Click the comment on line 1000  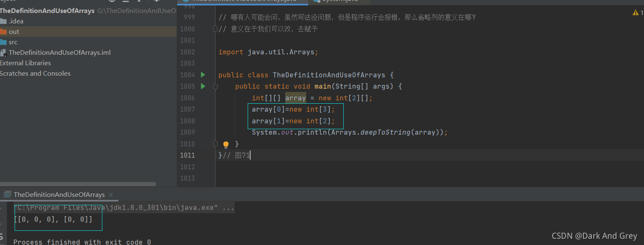coord(268,29)
